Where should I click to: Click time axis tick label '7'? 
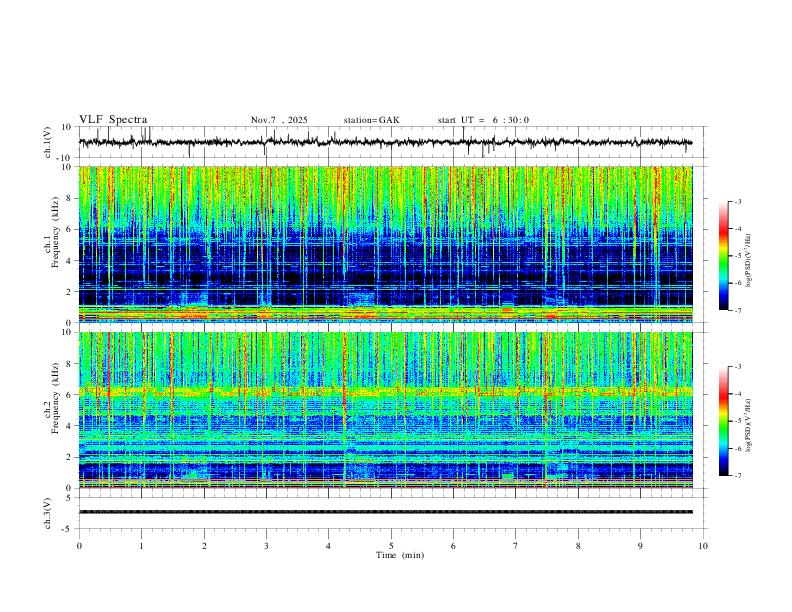coord(516,546)
